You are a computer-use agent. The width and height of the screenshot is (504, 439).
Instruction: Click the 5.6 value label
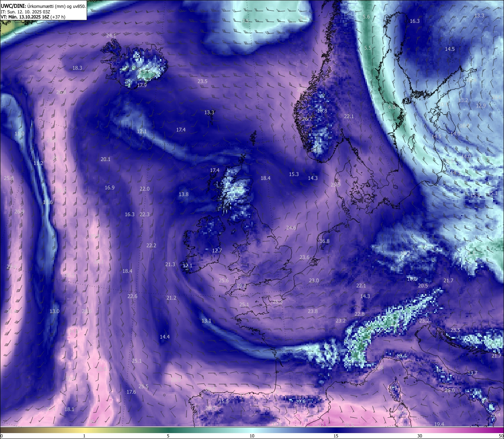pyautogui.click(x=366, y=17)
